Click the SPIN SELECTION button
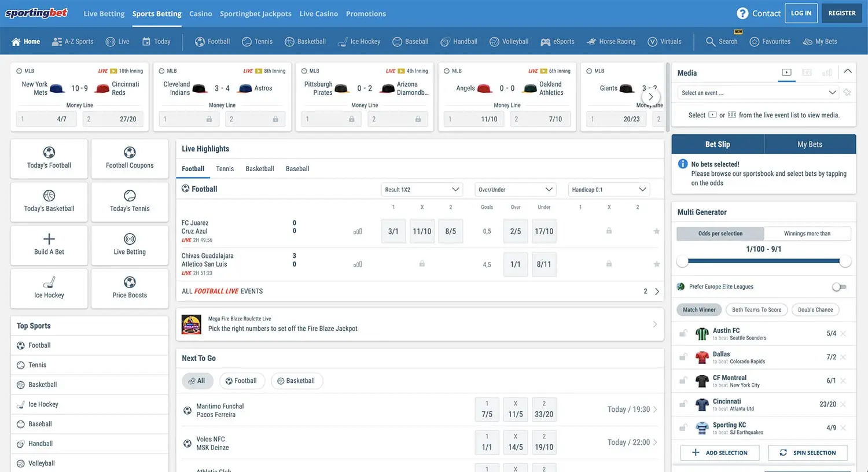 808,453
